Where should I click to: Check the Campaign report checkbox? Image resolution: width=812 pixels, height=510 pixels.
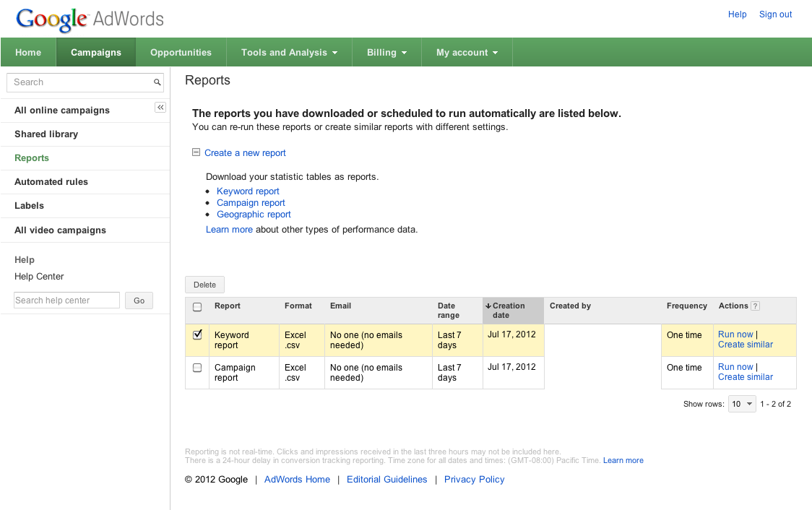point(197,368)
